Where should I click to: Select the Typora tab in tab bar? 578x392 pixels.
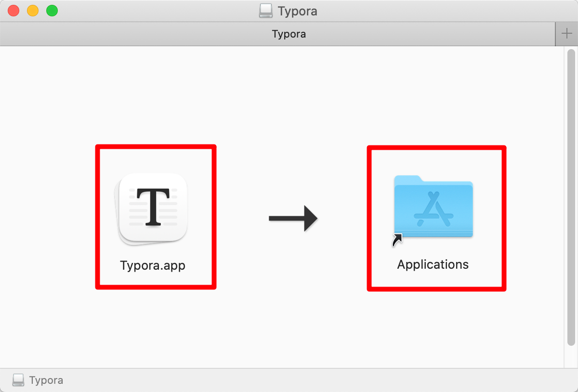(x=278, y=34)
